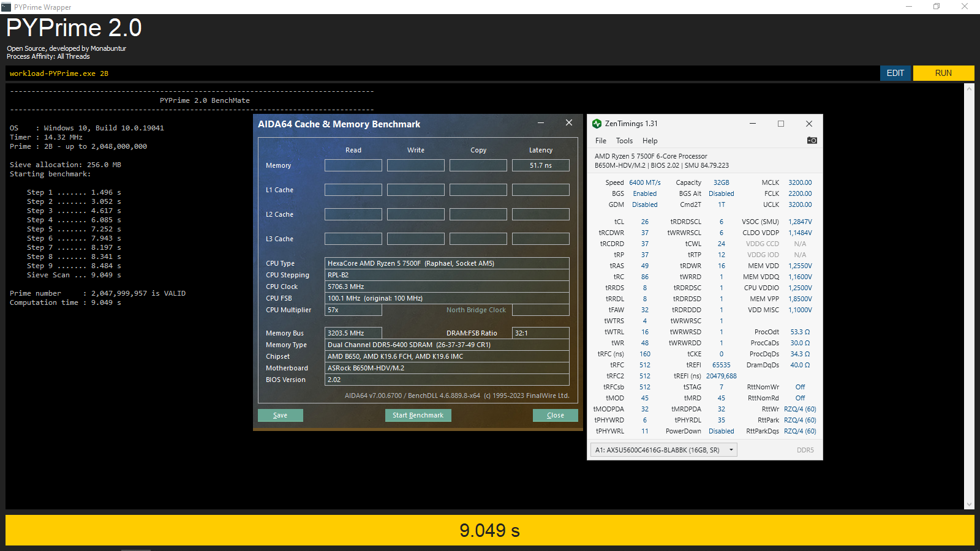
Task: Click the PYPrime Wrapper title bar icon
Action: pyautogui.click(x=6, y=7)
